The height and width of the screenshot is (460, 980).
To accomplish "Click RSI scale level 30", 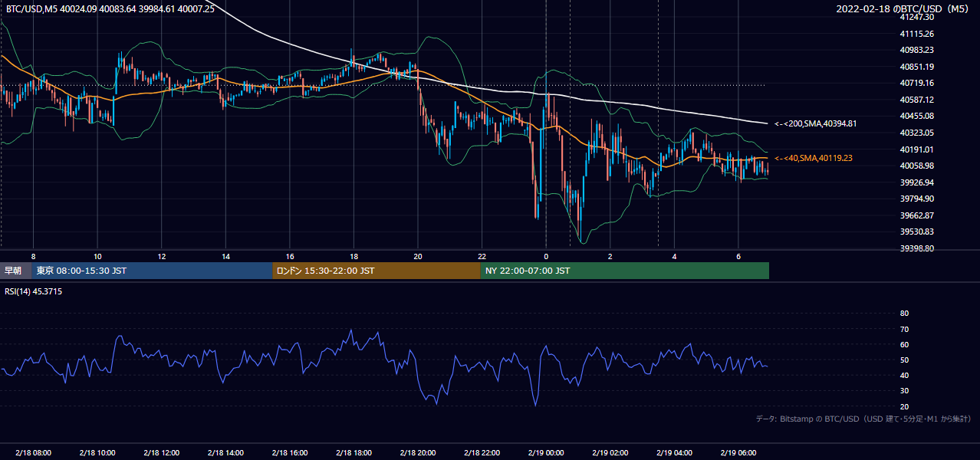I will [x=904, y=391].
